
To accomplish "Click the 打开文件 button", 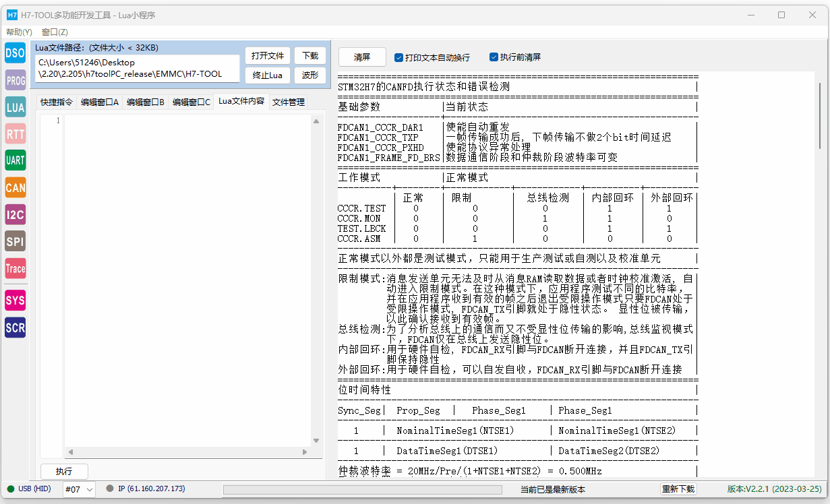I will (268, 55).
